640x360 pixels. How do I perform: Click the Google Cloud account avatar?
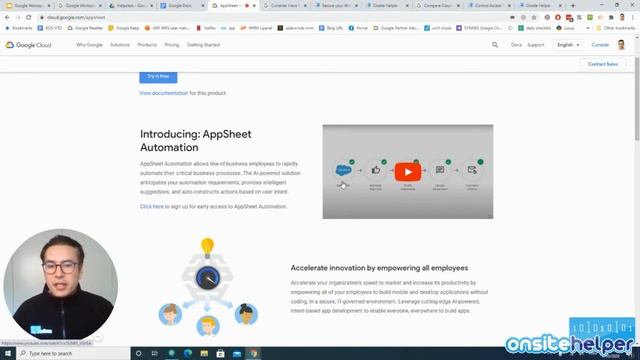621,45
